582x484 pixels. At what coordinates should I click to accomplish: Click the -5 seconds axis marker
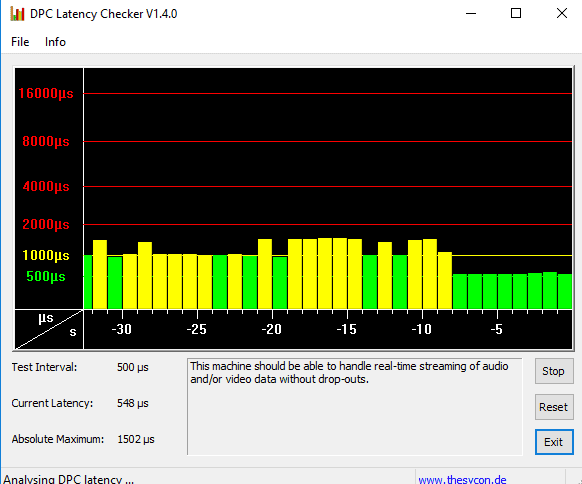496,329
